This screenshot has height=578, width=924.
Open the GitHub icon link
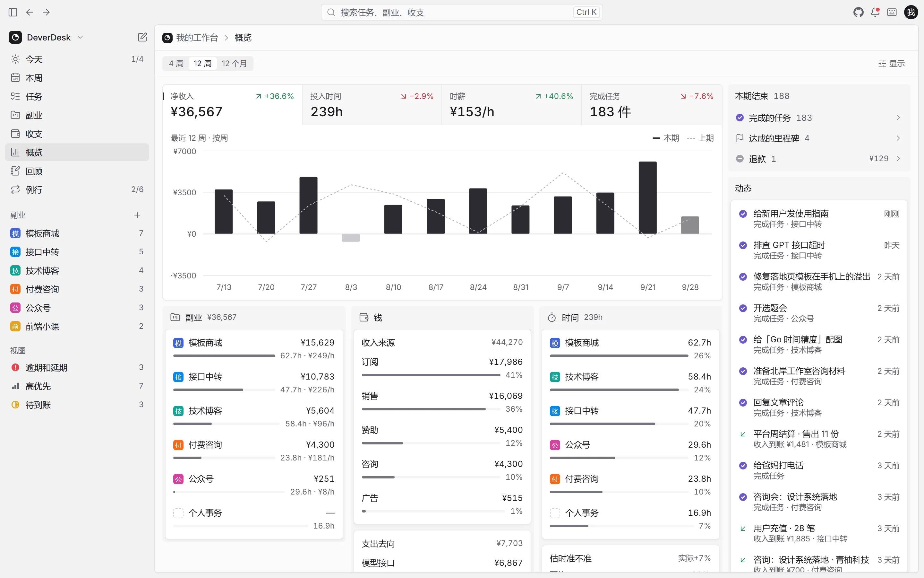(x=858, y=12)
